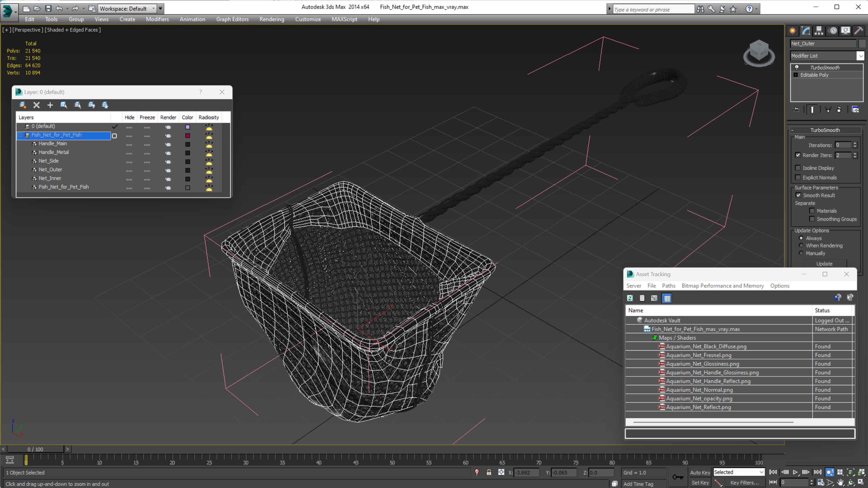Click the Refresh icon in Asset Tracking
Image resolution: width=868 pixels, height=488 pixels.
630,298
